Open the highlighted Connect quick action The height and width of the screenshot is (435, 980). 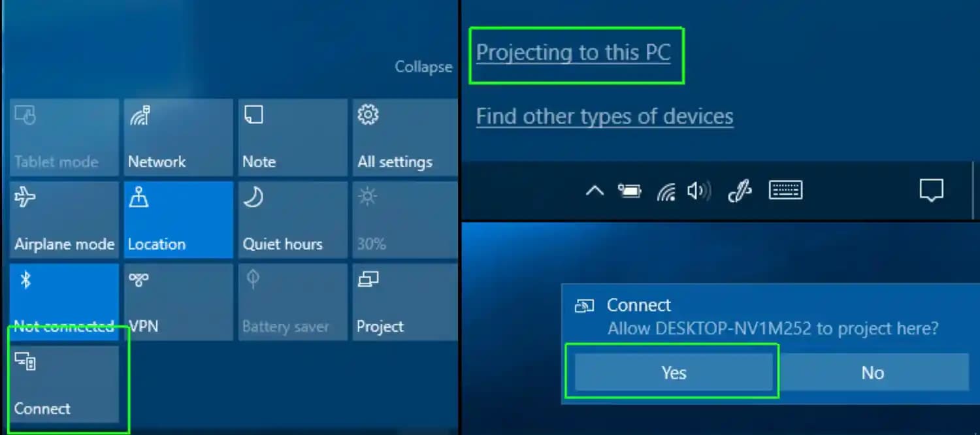pos(64,384)
